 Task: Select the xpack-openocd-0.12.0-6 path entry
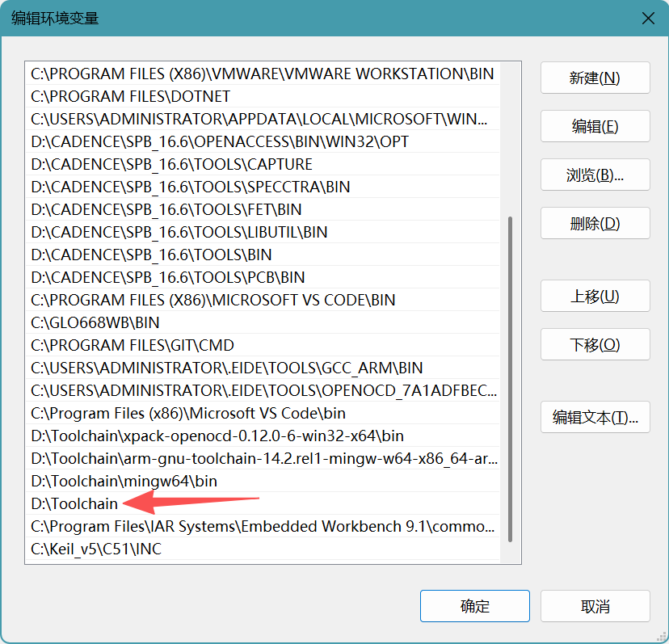coord(263,436)
